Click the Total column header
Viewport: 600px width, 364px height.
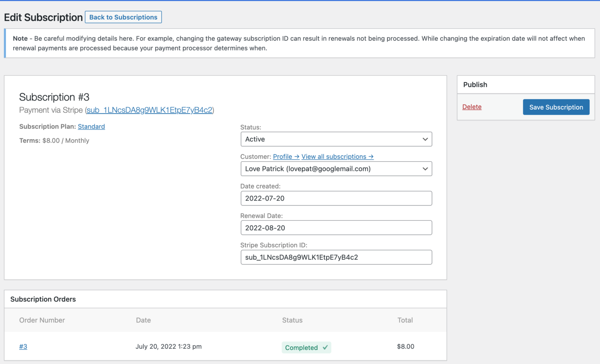[405, 320]
